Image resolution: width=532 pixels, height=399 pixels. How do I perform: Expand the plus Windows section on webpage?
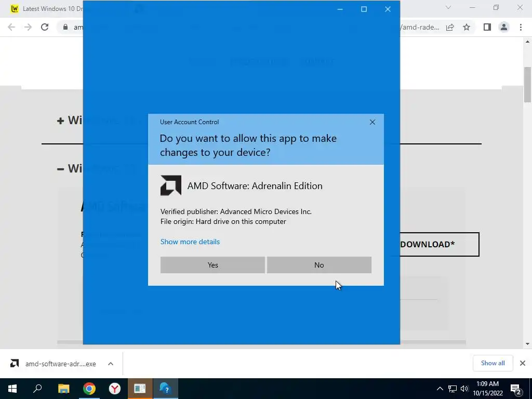pos(60,121)
